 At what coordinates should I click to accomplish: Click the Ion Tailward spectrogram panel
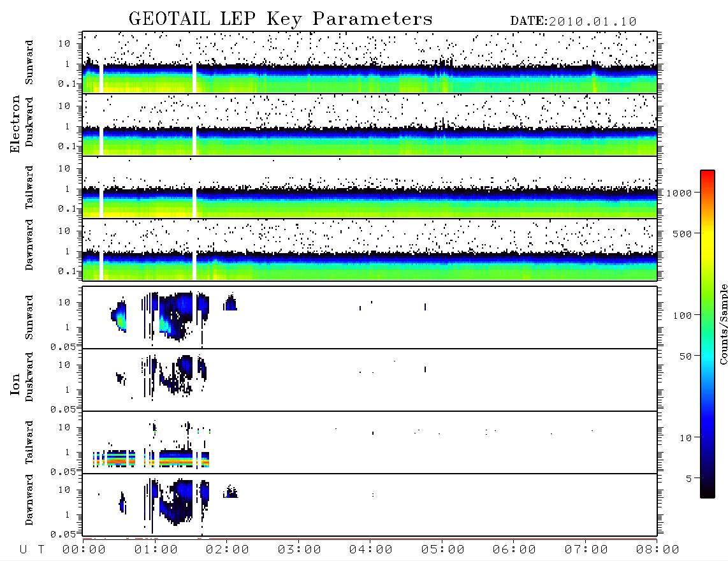point(370,442)
